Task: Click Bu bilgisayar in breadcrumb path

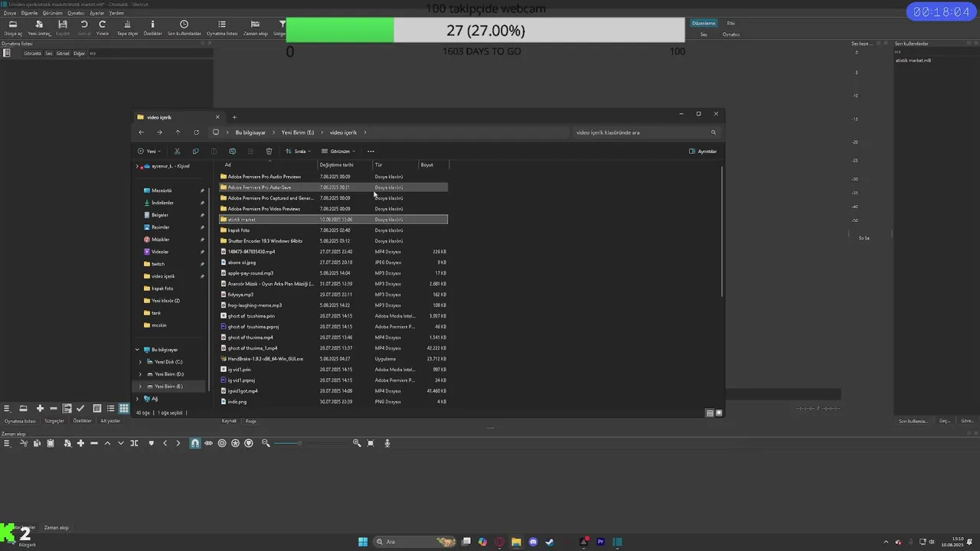Action: point(250,132)
